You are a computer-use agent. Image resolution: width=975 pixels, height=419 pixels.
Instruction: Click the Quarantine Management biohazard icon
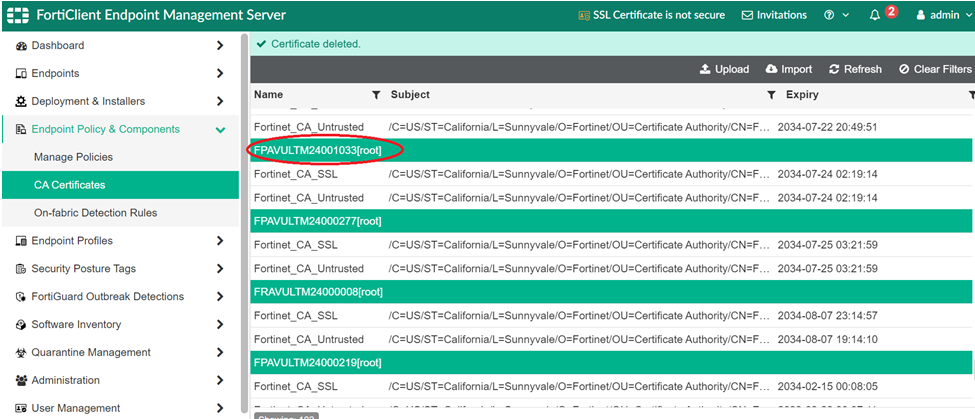coord(21,353)
